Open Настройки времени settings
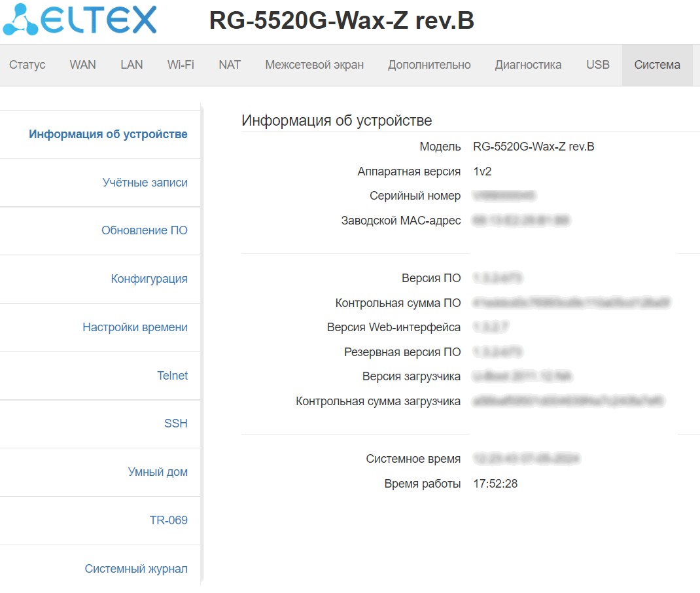Viewport: 700px width, 593px height. click(135, 327)
